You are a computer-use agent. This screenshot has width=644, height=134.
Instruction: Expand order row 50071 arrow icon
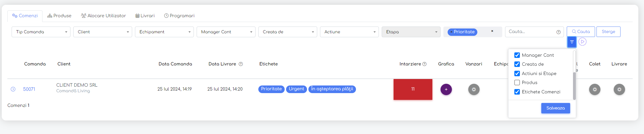(13, 89)
